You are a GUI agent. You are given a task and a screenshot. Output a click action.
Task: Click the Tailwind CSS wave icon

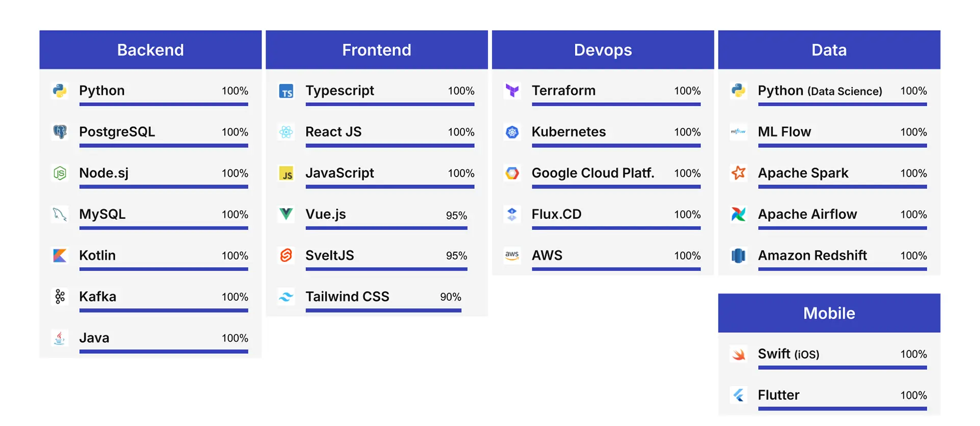point(286,297)
